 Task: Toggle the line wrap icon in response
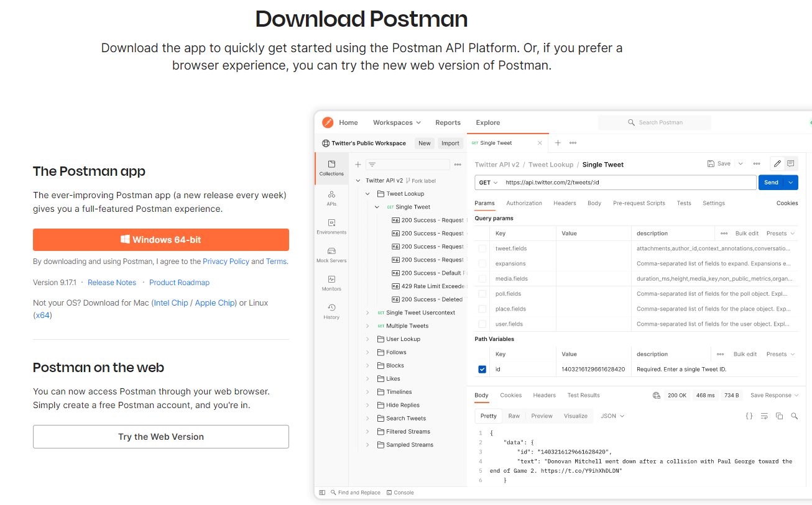point(764,416)
